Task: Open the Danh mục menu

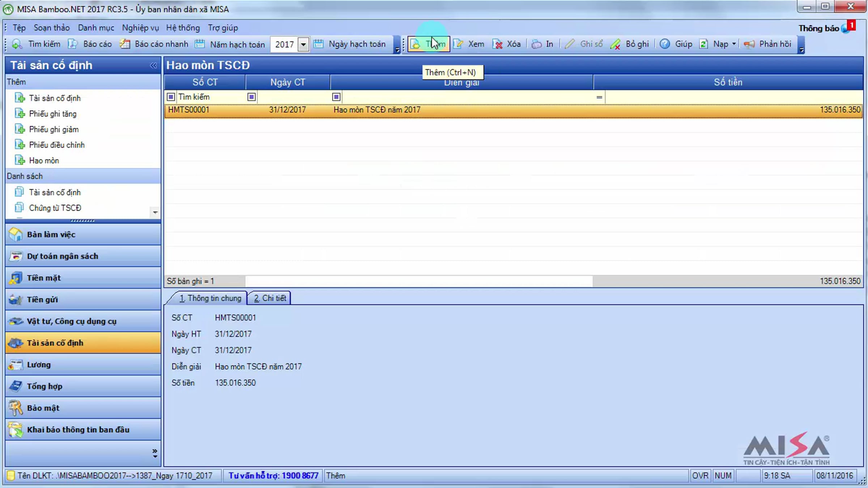Action: click(x=96, y=28)
